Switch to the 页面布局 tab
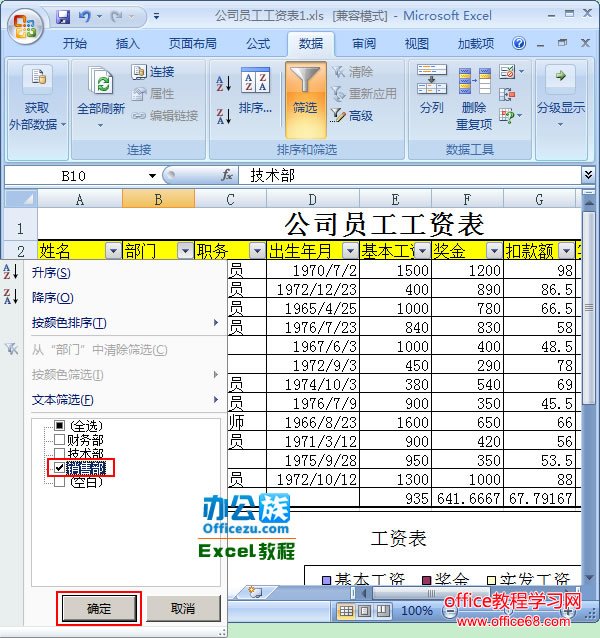 (192, 44)
